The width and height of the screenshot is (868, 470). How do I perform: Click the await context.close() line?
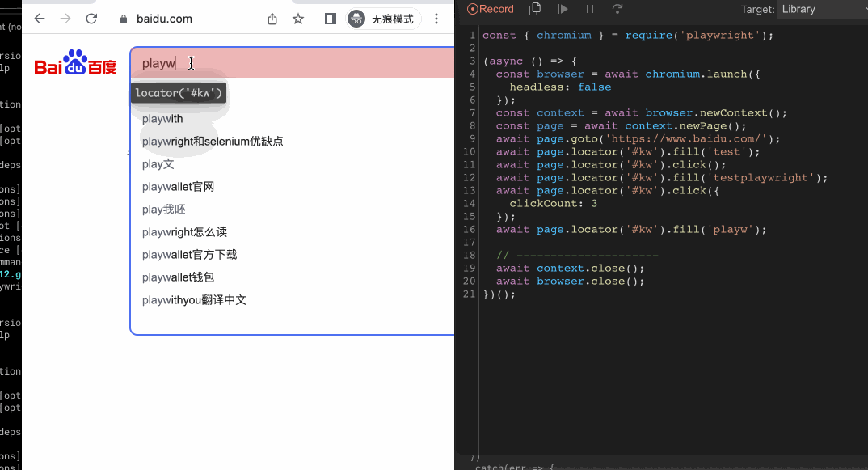(570, 269)
